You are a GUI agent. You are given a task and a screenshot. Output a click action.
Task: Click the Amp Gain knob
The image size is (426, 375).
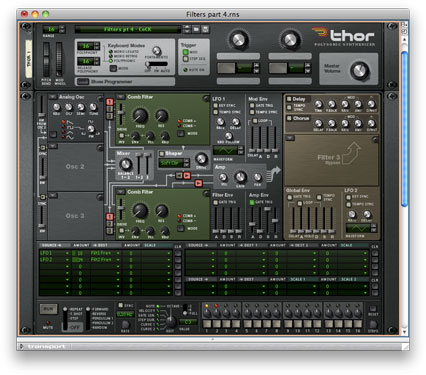pos(240,177)
